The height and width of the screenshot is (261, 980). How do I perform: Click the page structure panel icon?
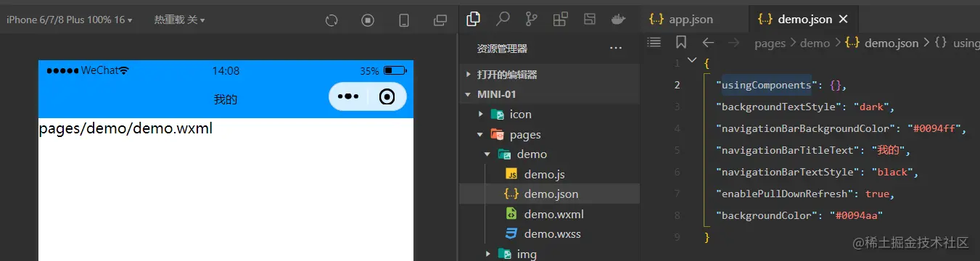[x=590, y=20]
